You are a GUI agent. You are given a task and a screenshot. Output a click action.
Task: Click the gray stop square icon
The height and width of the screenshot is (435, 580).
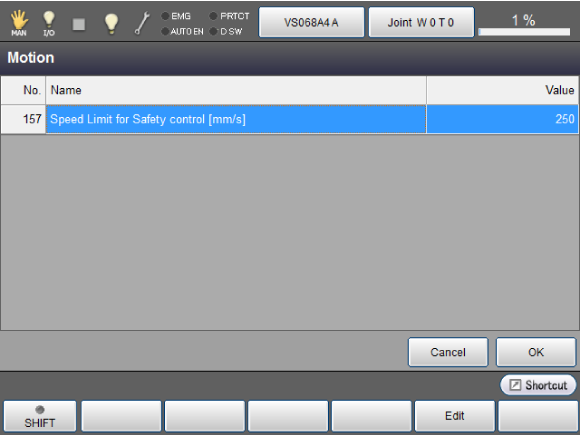coord(79,24)
